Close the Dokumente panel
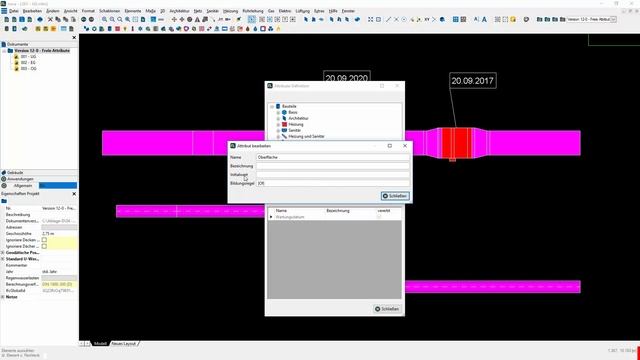The width and height of the screenshot is (640, 360). pos(74,38)
